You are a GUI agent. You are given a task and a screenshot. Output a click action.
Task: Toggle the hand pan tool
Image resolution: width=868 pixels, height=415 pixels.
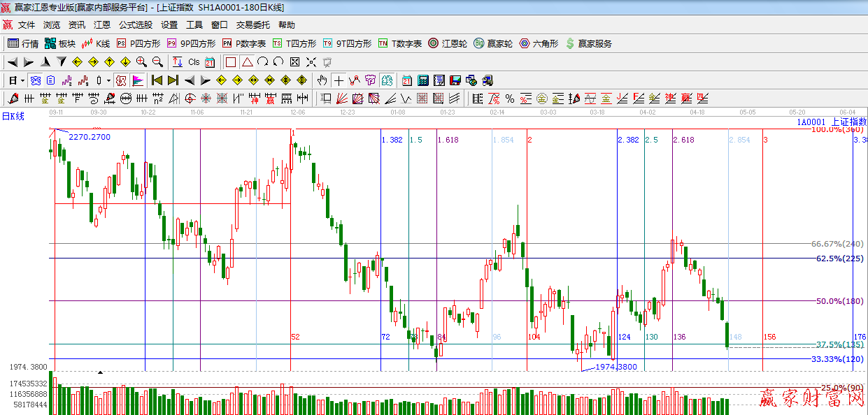click(322, 80)
